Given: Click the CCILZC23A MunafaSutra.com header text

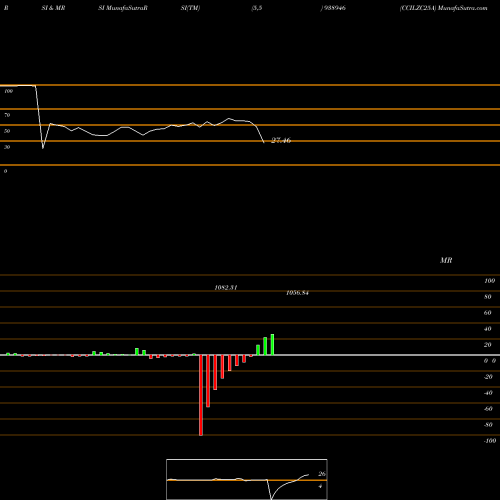Looking at the screenshot, I should [x=443, y=8].
